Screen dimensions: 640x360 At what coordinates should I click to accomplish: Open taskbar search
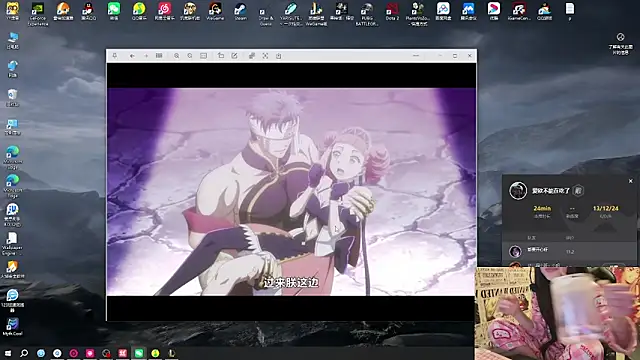coord(24,353)
